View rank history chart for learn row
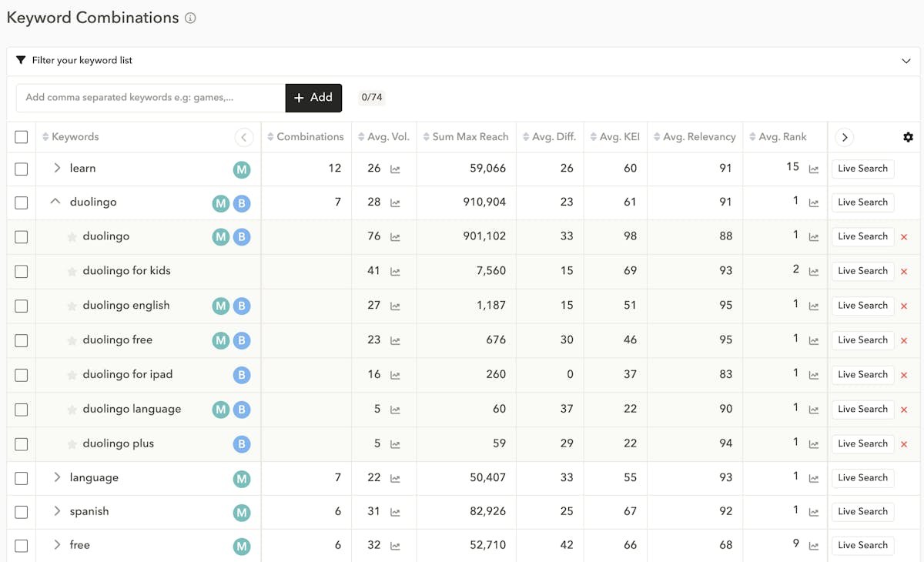The width and height of the screenshot is (924, 562). coord(814,169)
